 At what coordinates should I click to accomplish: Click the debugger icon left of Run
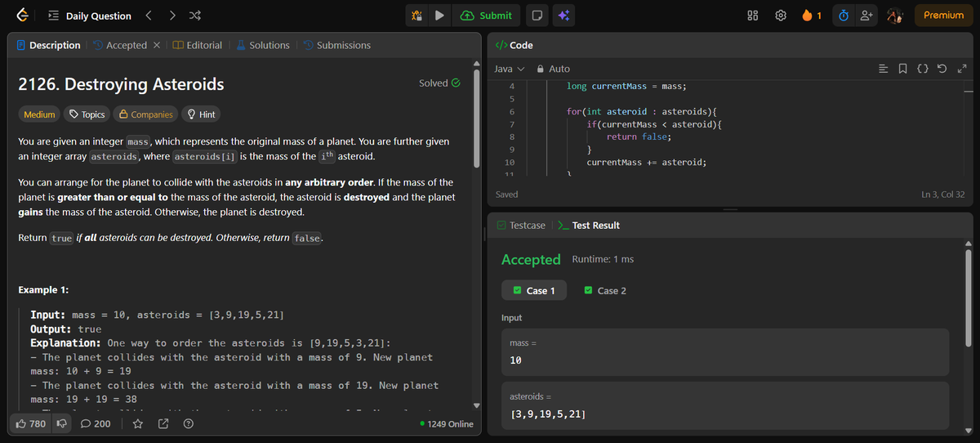click(x=416, y=16)
